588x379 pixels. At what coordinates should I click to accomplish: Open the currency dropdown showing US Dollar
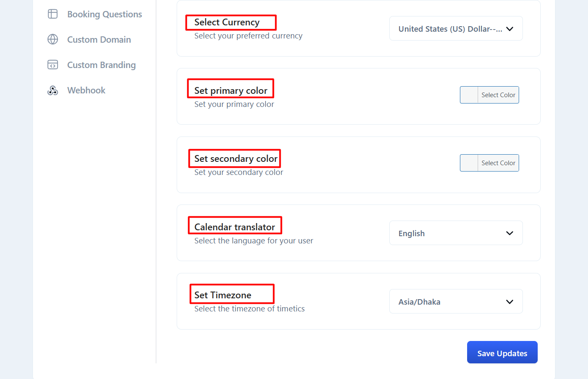point(450,29)
